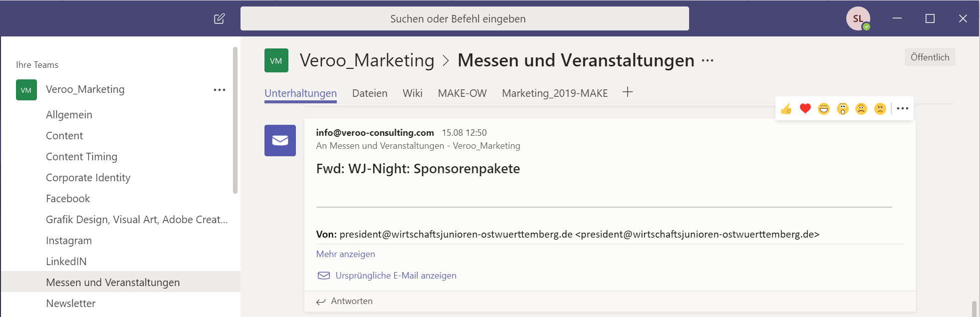Click the search or command box
Image resolution: width=980 pixels, height=317 pixels.
[x=465, y=18]
